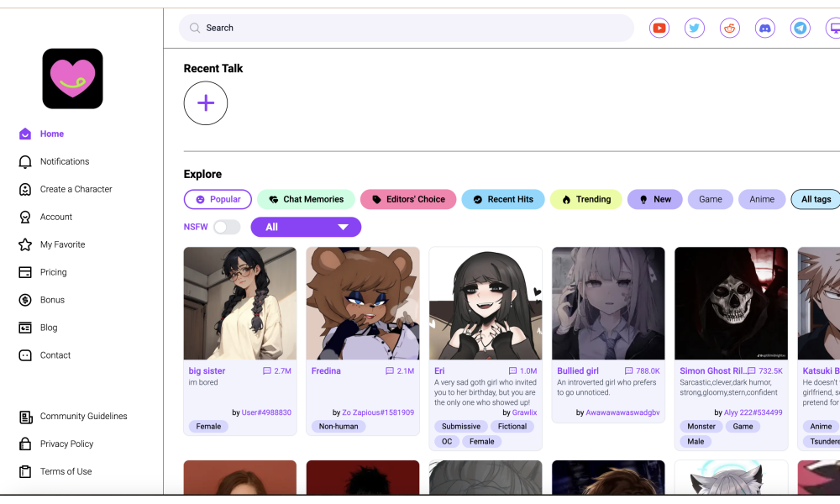Click the Notifications bell icon

[25, 162]
